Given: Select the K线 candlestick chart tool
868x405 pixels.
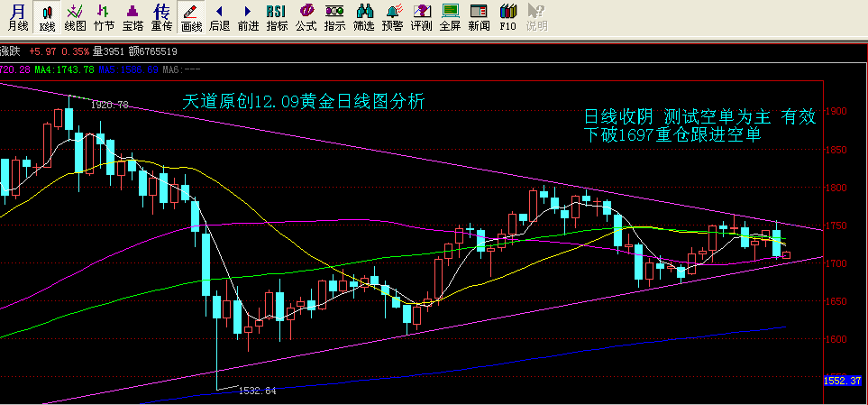Looking at the screenshot, I should coord(47,18).
